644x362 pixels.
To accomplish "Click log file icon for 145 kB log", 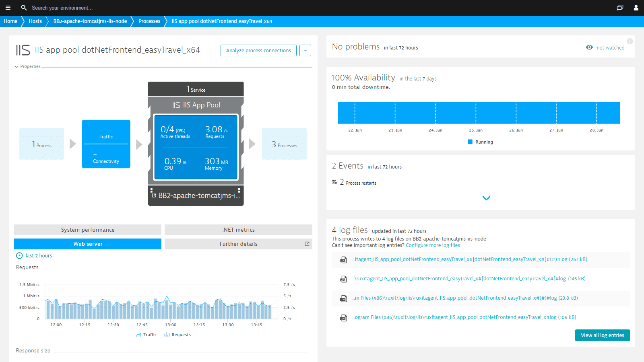I will 343,279.
